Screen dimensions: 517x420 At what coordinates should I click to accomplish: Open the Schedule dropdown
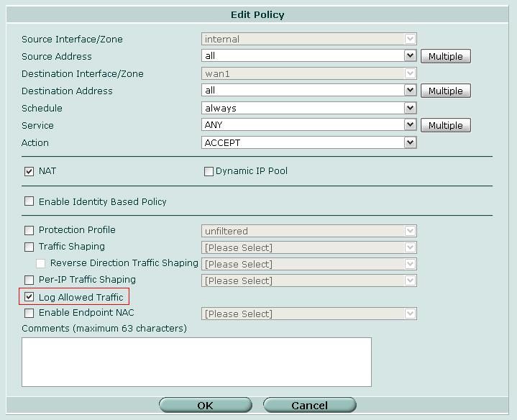point(410,108)
